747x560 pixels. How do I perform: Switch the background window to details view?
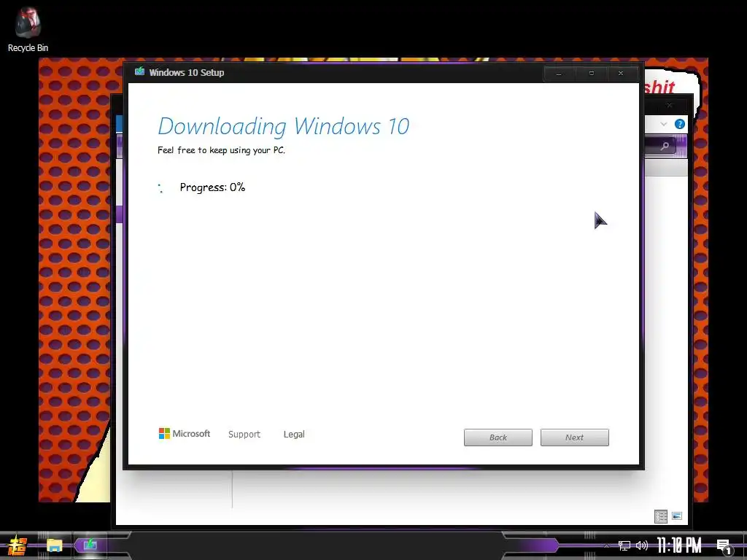661,516
